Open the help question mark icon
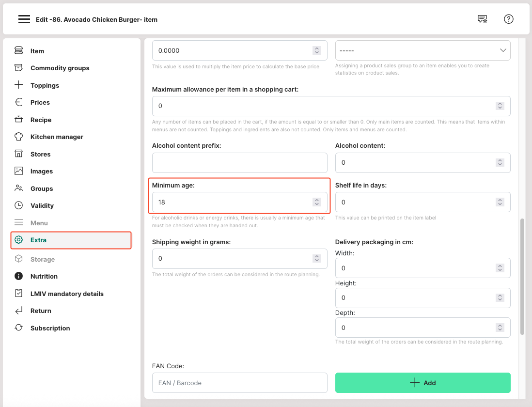 (x=508, y=19)
